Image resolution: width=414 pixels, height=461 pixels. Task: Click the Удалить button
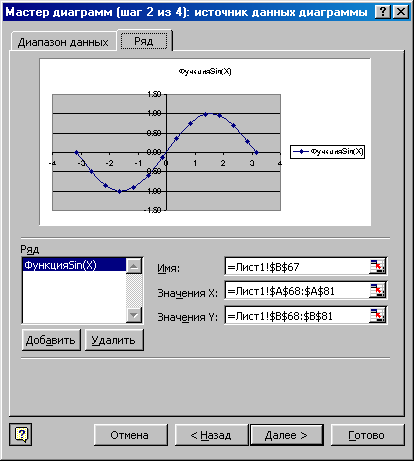(x=114, y=340)
